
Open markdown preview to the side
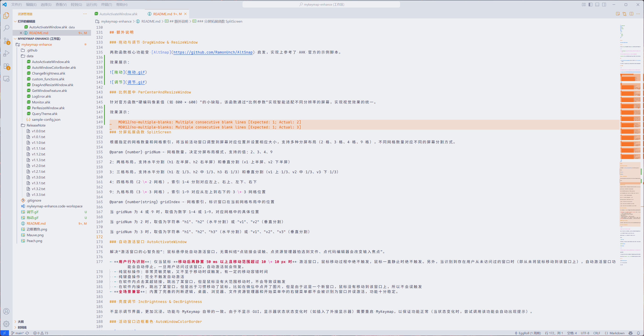[x=618, y=14]
